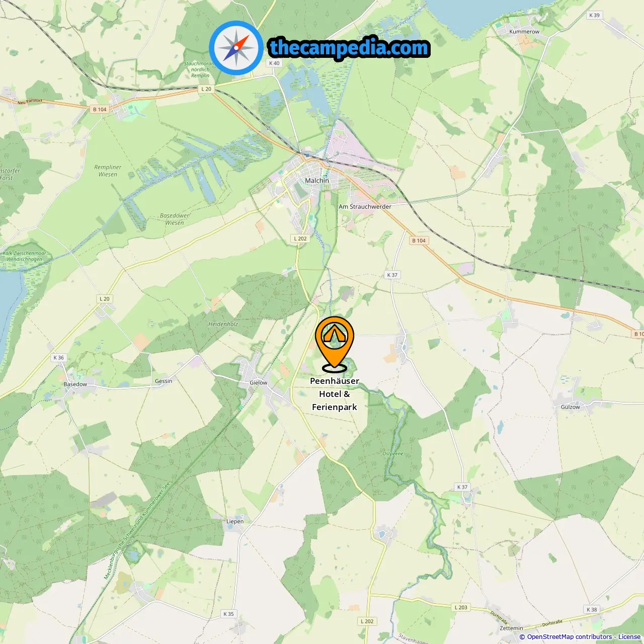This screenshot has width=644, height=644.
Task: Select Peenhäuser Hotel & Ferienpark label
Action: pyautogui.click(x=335, y=394)
